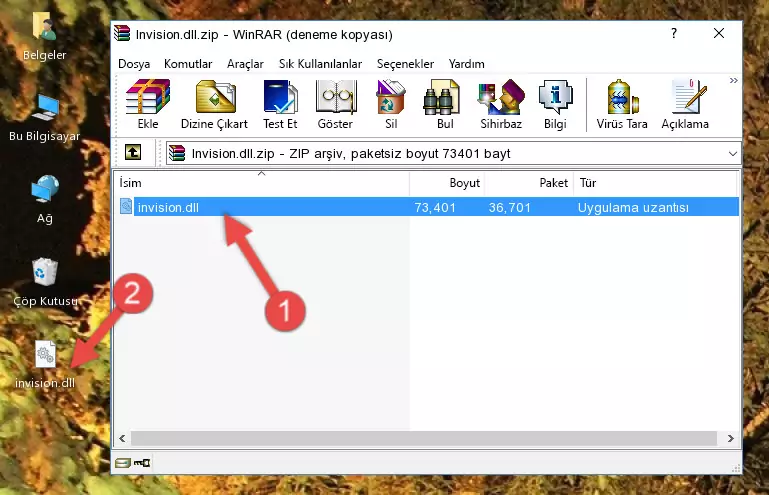Open the Açıklama comment tool
This screenshot has width=769, height=495.
click(x=685, y=104)
